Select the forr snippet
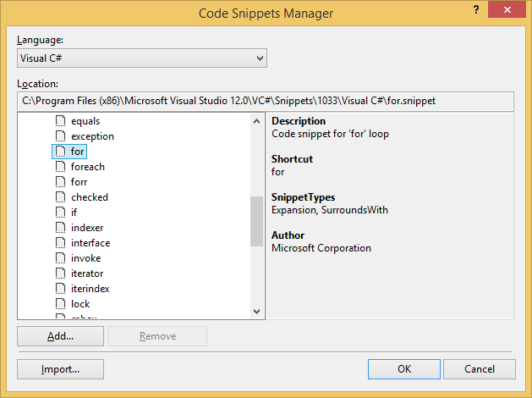The height and width of the screenshot is (398, 532). pos(79,182)
